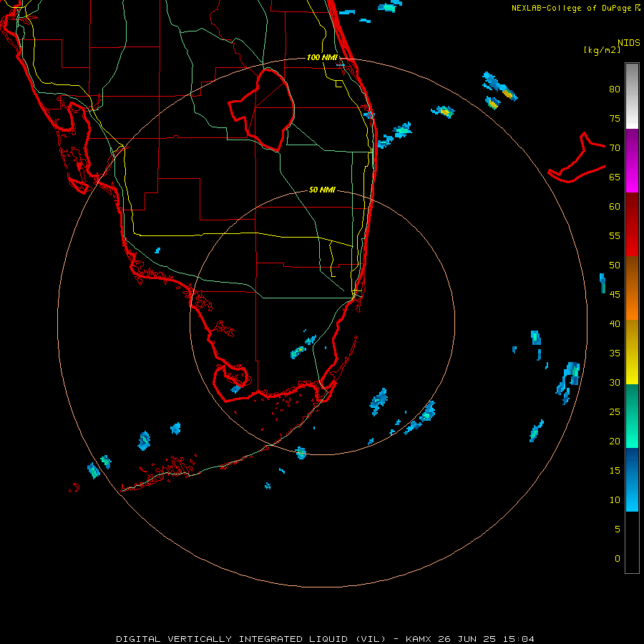Click the scale value 30
Screen dimensions: 644x644
(615, 383)
